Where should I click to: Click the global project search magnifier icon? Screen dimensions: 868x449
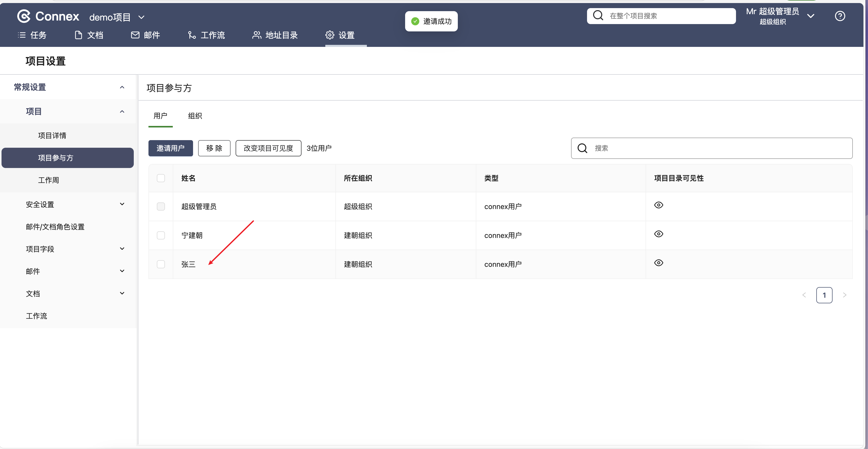coord(598,15)
